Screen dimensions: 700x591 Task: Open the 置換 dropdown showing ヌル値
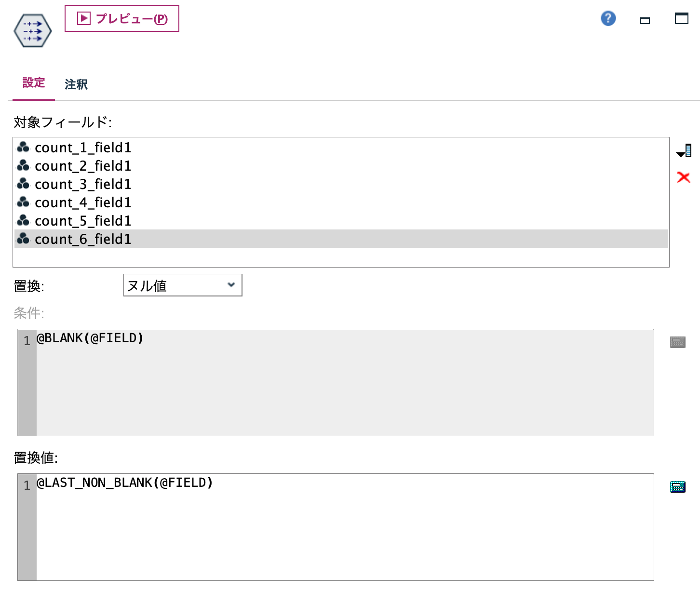click(x=183, y=285)
